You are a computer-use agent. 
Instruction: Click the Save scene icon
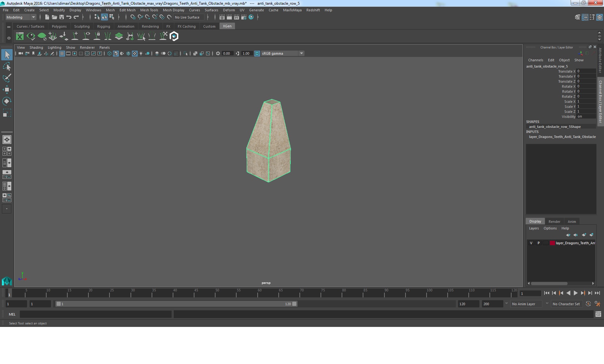pos(62,17)
